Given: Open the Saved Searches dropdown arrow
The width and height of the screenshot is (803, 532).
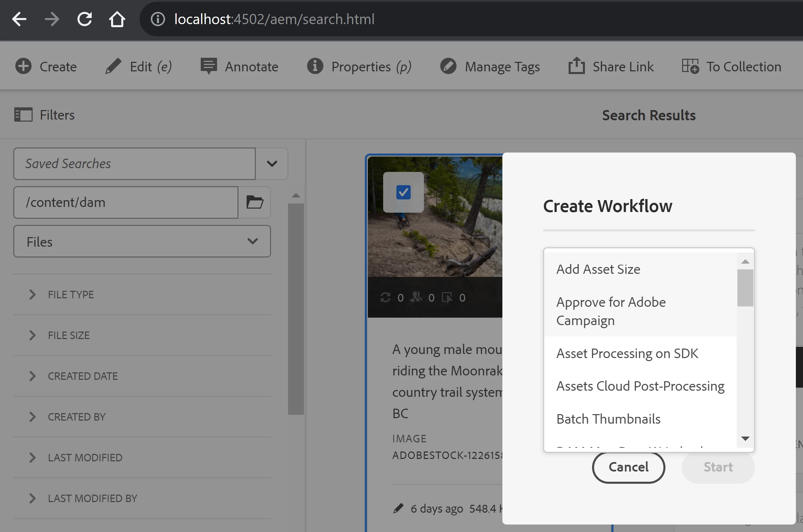Looking at the screenshot, I should coord(272,164).
